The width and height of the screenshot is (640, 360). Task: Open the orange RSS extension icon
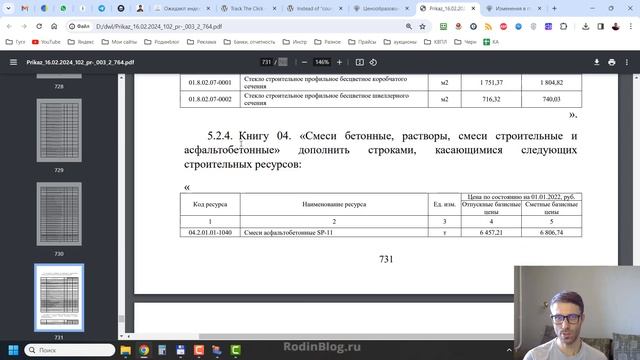(488, 26)
